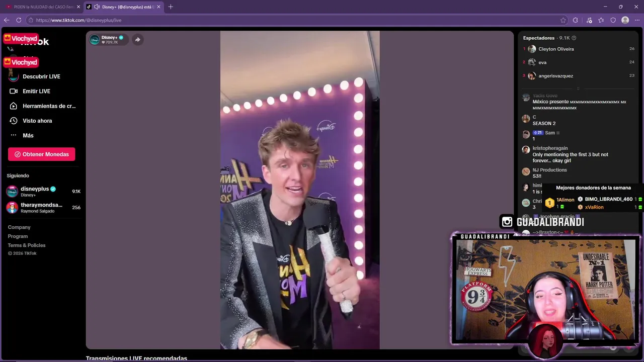Click the Obtener Monedas button
Screen dimensions: 644x362
[42, 154]
